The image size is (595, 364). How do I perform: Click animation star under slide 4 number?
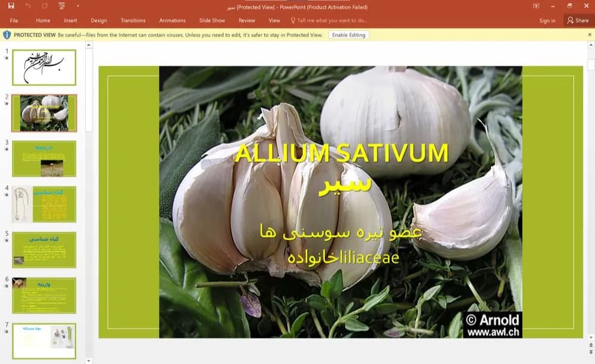coord(7,195)
